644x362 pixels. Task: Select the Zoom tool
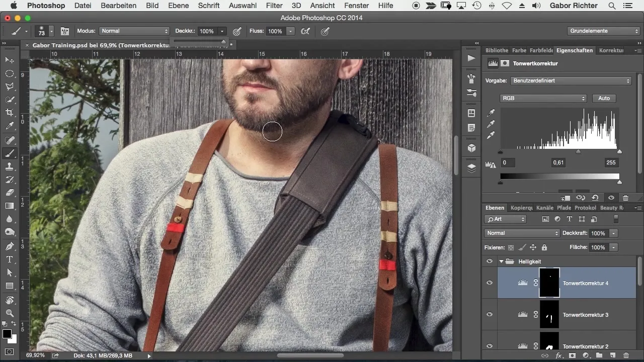click(x=9, y=313)
